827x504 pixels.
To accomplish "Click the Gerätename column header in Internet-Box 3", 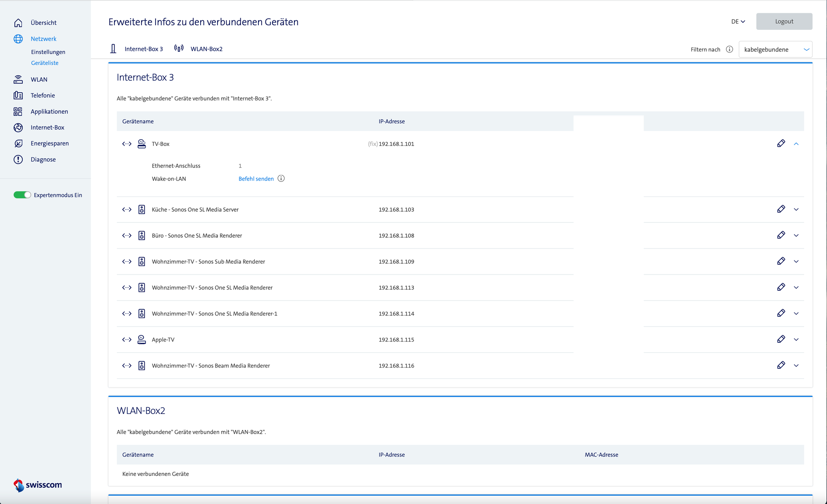I will 138,122.
